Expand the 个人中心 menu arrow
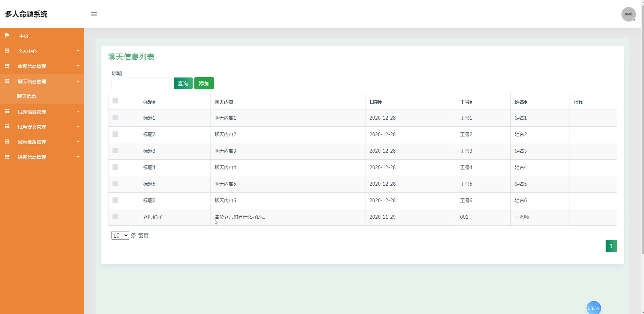This screenshot has width=644, height=314. [78, 51]
